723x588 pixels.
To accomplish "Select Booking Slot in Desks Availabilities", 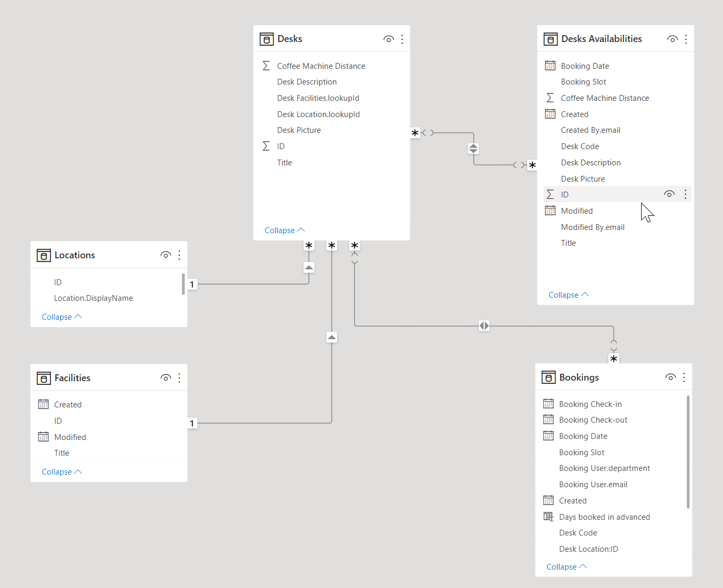I will click(583, 82).
